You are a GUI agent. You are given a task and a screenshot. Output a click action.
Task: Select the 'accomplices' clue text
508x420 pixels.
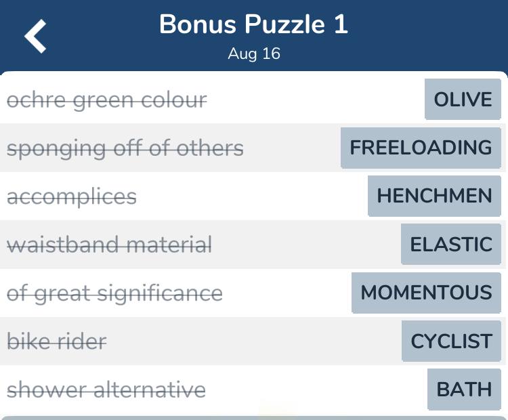(x=72, y=196)
